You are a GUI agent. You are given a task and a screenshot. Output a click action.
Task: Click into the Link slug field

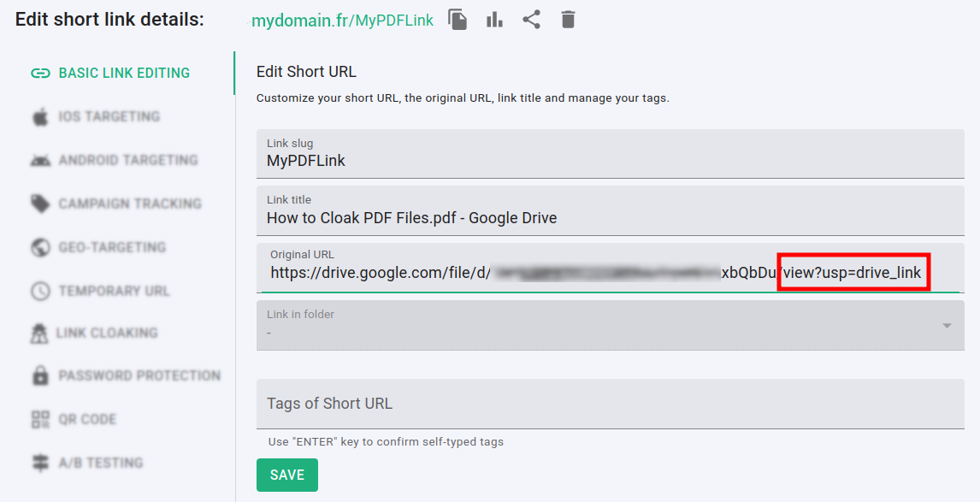coord(609,161)
